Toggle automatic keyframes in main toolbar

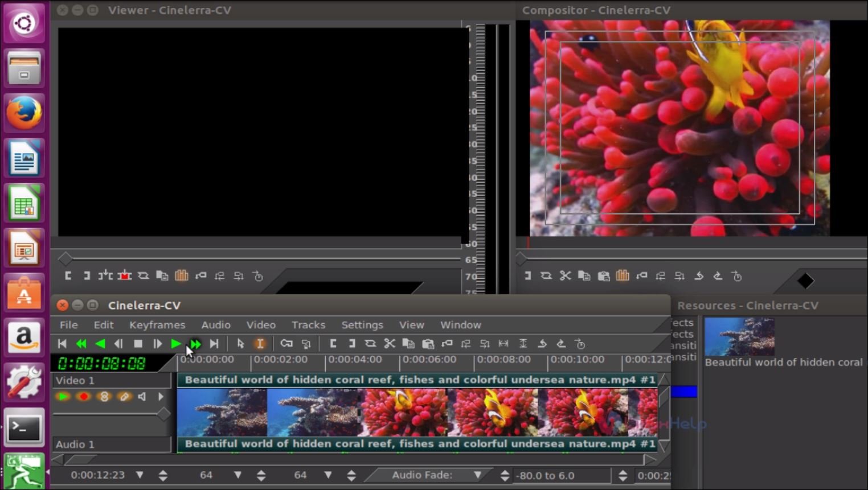coord(306,344)
